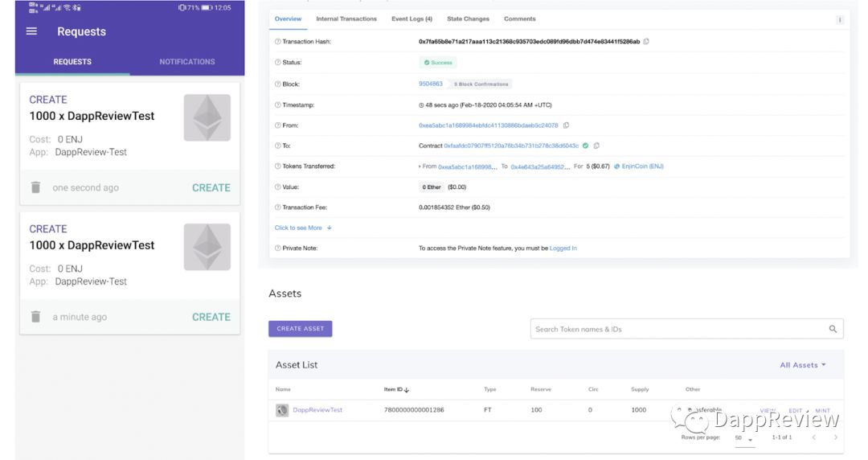Click the DappReviewTest asset icon in list
The image size is (868, 460).
coord(282,410)
